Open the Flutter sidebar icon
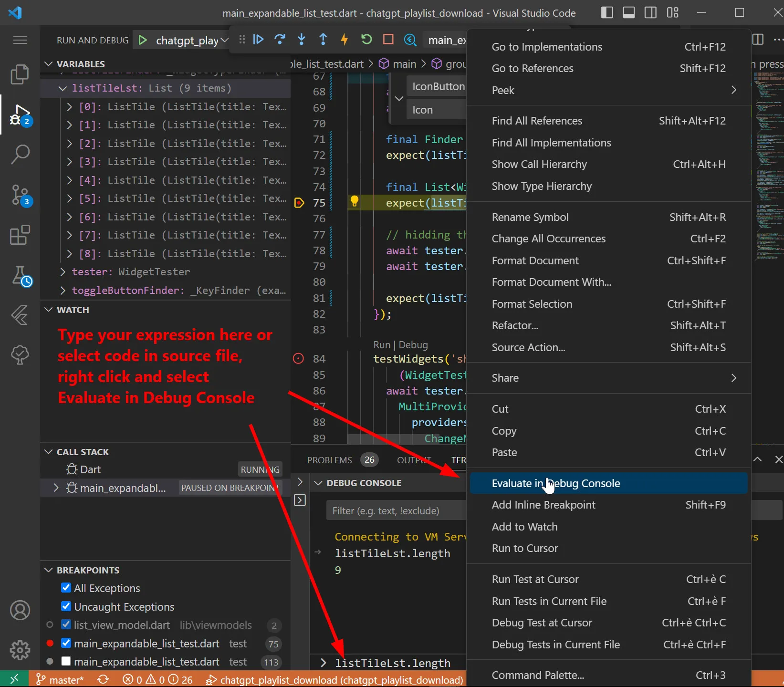Screen dimensions: 784x687 20,315
